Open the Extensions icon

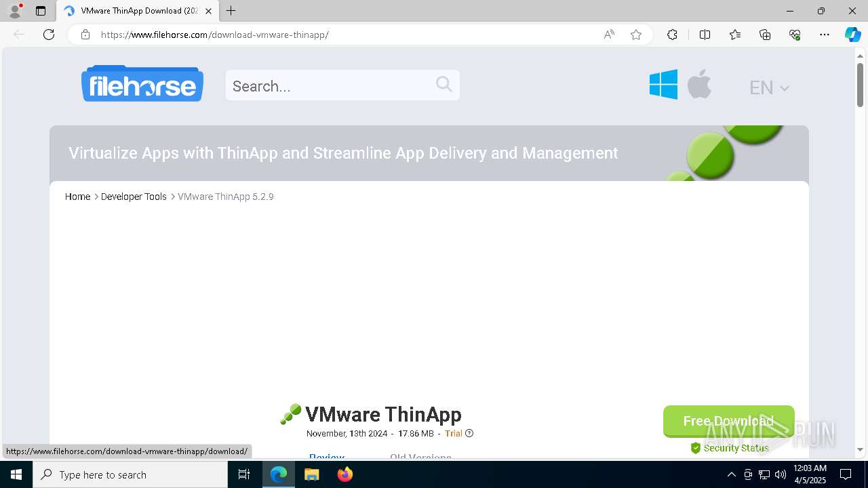(x=672, y=35)
